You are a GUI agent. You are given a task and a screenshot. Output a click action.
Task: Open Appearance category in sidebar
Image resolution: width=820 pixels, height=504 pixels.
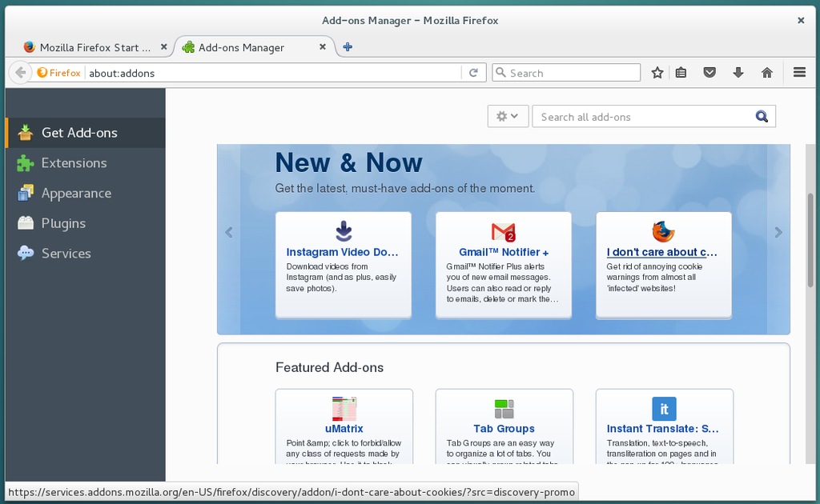point(85,194)
